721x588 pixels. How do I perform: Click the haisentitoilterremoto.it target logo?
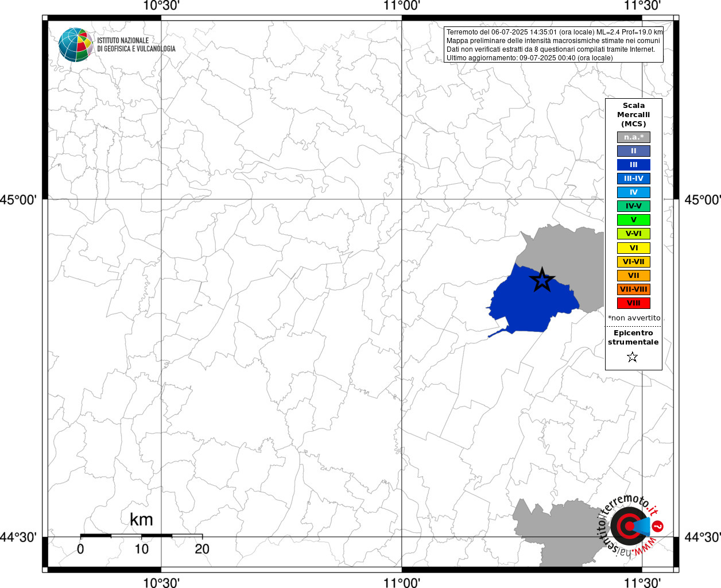pos(631,526)
